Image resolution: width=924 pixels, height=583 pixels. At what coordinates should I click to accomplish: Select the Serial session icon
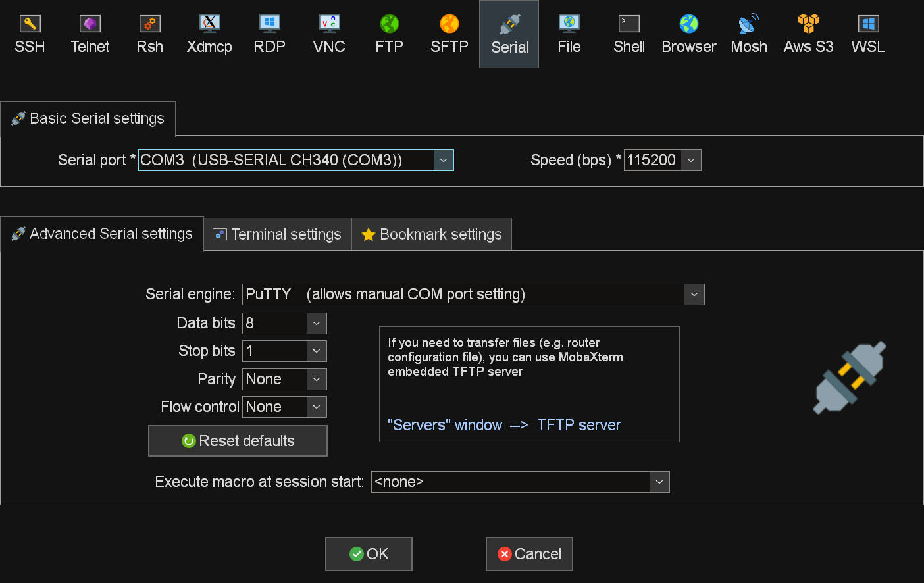click(x=509, y=34)
